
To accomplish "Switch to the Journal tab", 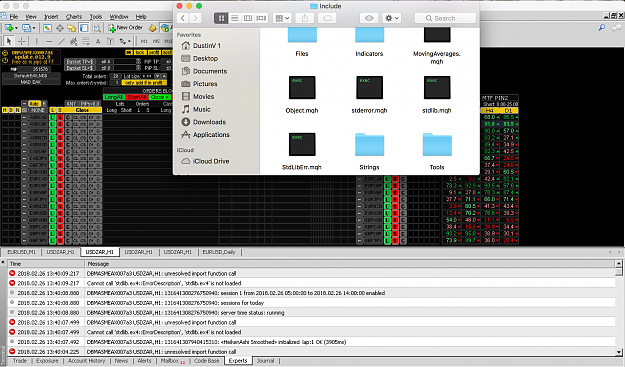I will [x=265, y=361].
